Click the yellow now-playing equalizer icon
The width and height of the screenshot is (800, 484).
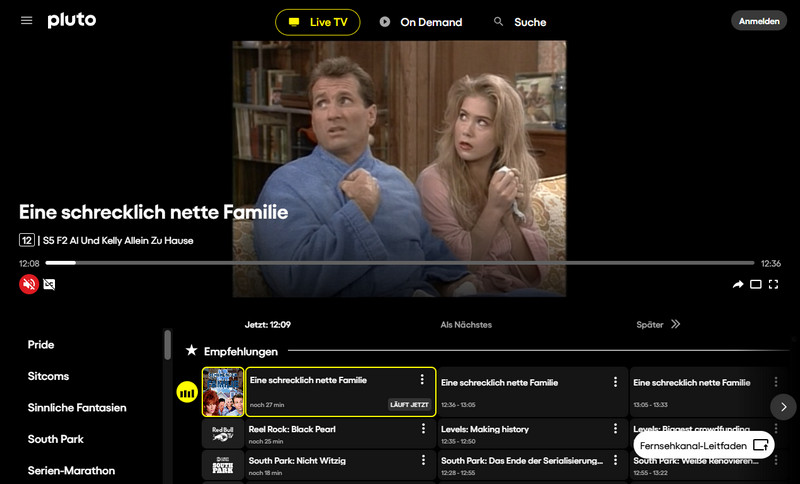187,392
